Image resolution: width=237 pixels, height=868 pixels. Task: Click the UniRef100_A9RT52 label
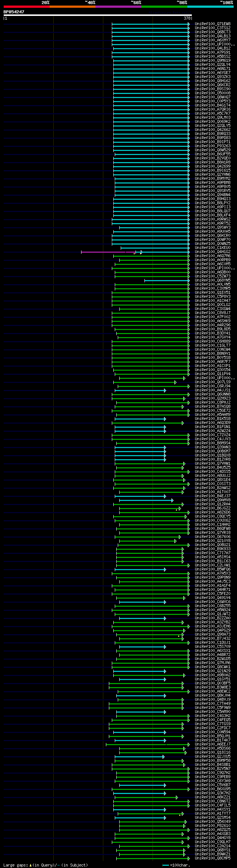click(213, 223)
